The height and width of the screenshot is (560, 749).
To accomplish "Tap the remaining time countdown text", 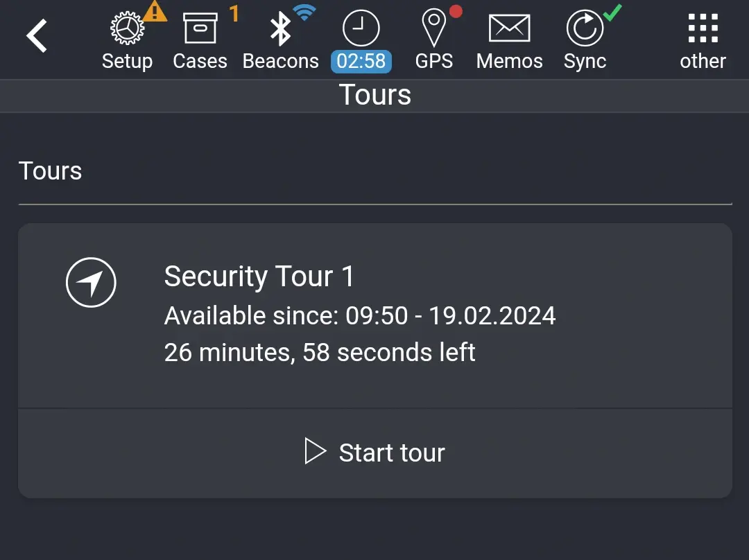I will click(x=319, y=352).
